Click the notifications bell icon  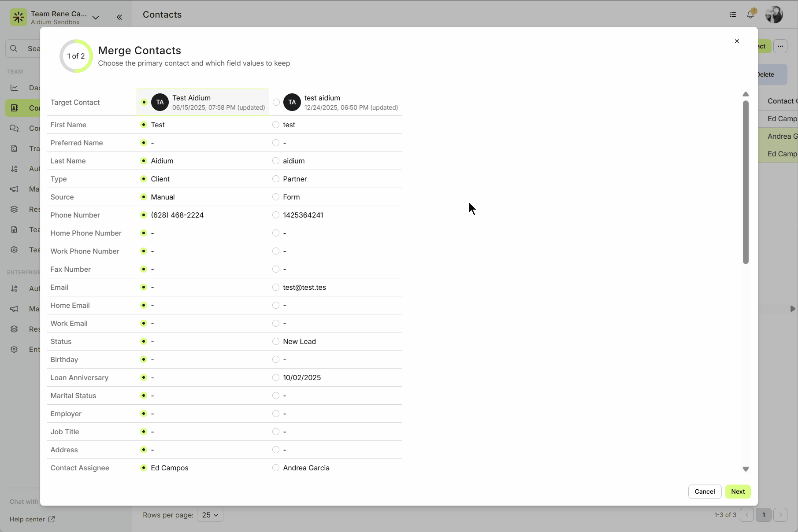(x=750, y=15)
